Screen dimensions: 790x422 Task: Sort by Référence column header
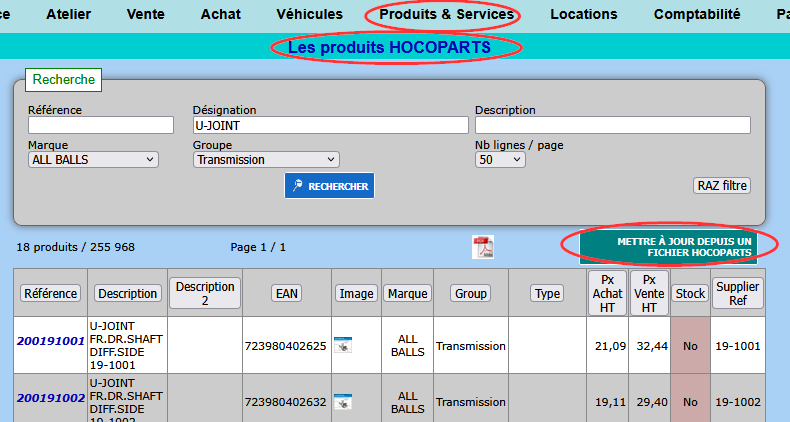coord(50,293)
